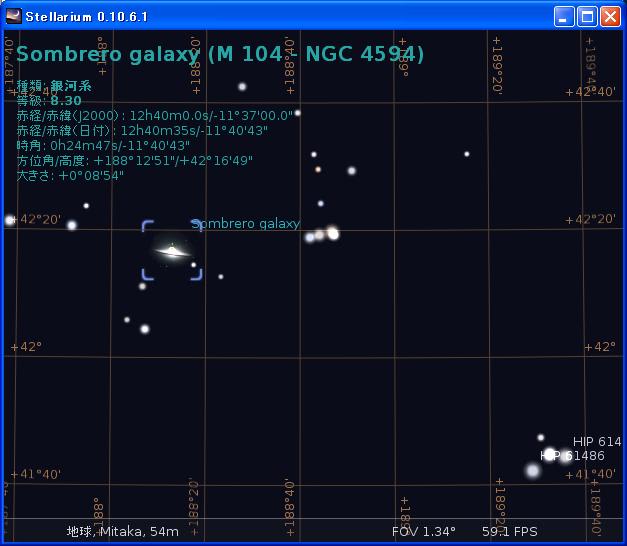Image resolution: width=627 pixels, height=546 pixels.
Task: Maximize the Stellarium window
Action: coord(587,17)
